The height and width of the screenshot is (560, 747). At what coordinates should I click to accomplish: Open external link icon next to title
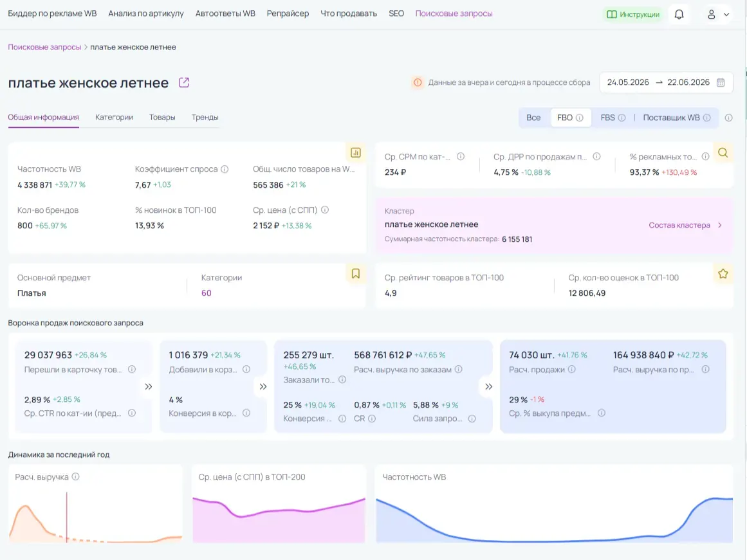tap(184, 82)
